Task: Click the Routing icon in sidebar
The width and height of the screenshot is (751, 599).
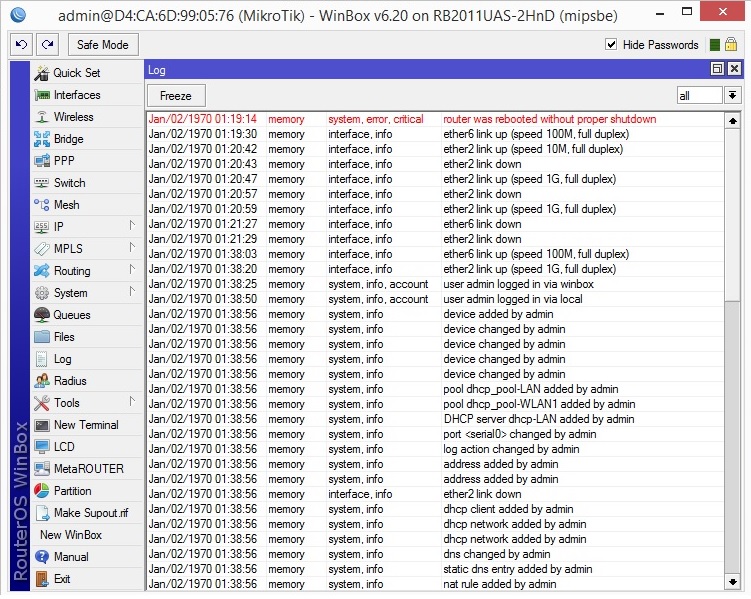Action: [42, 271]
